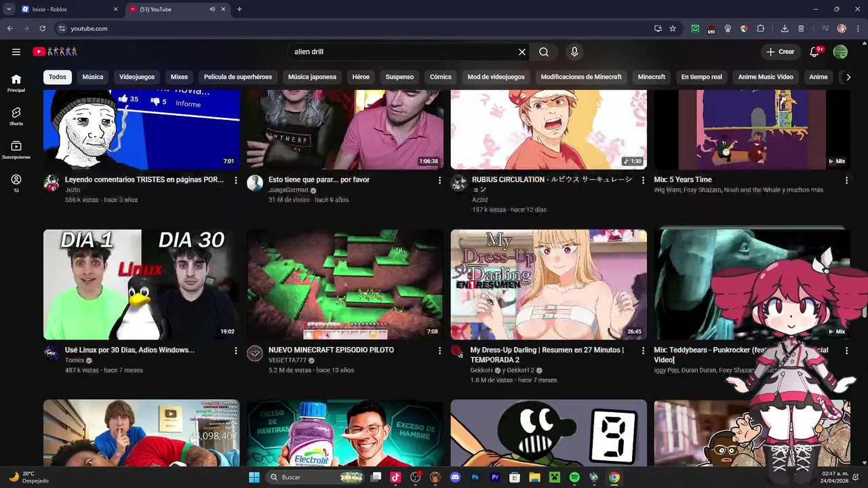The width and height of the screenshot is (868, 488).
Task: Select the Película de superhéroes chip
Action: [238, 77]
